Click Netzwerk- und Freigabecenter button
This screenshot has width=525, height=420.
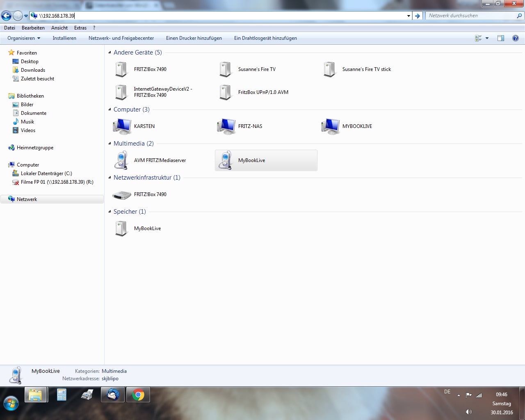(x=121, y=38)
